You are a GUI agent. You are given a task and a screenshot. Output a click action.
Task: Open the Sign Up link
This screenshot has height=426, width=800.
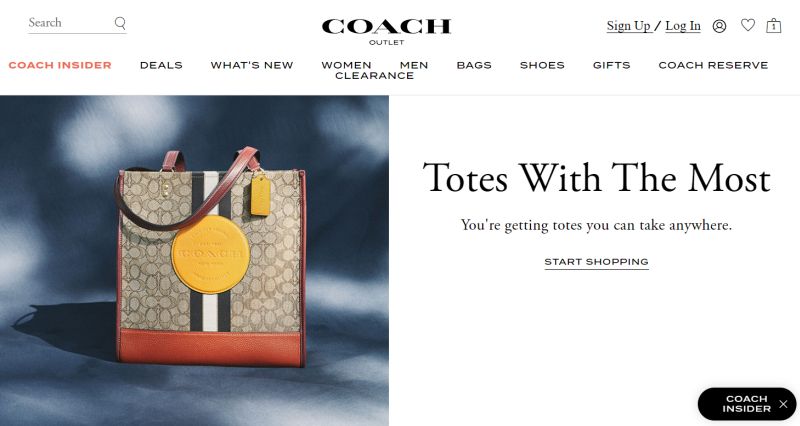click(629, 26)
